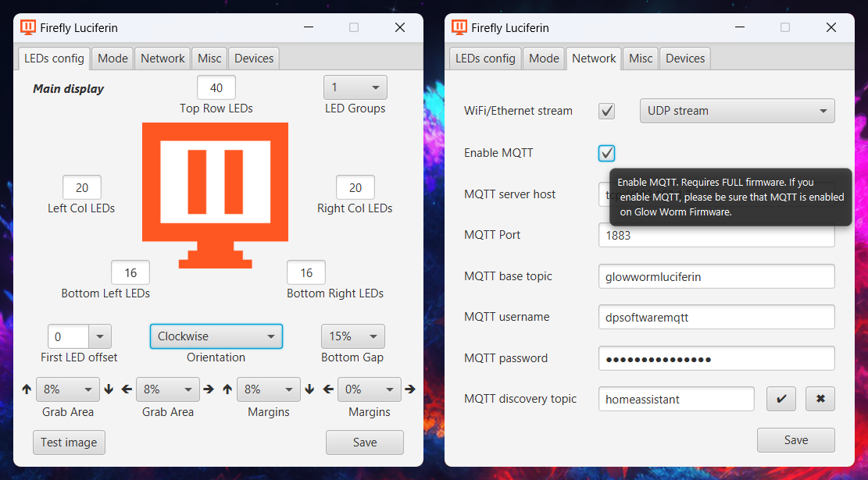Click the Firefly Luciferin logo in right window title bar
This screenshot has width=868, height=480.
pyautogui.click(x=459, y=27)
